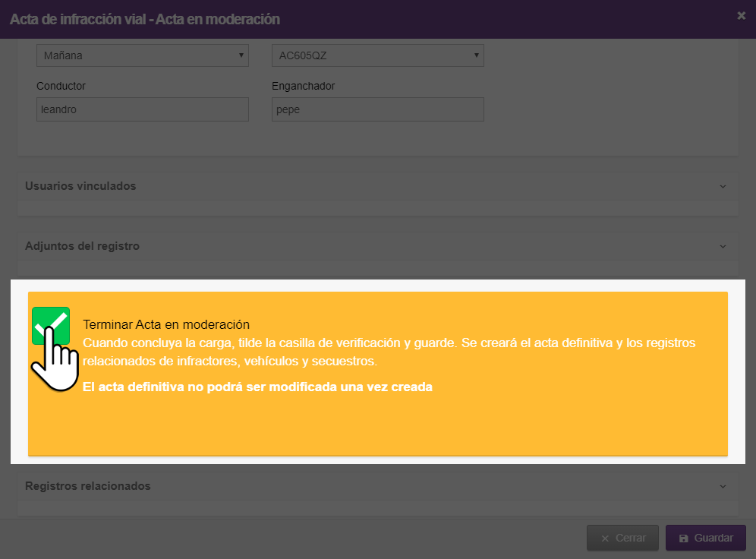Click the pointing hand cursor illustration
The height and width of the screenshot is (559, 756).
click(x=55, y=359)
